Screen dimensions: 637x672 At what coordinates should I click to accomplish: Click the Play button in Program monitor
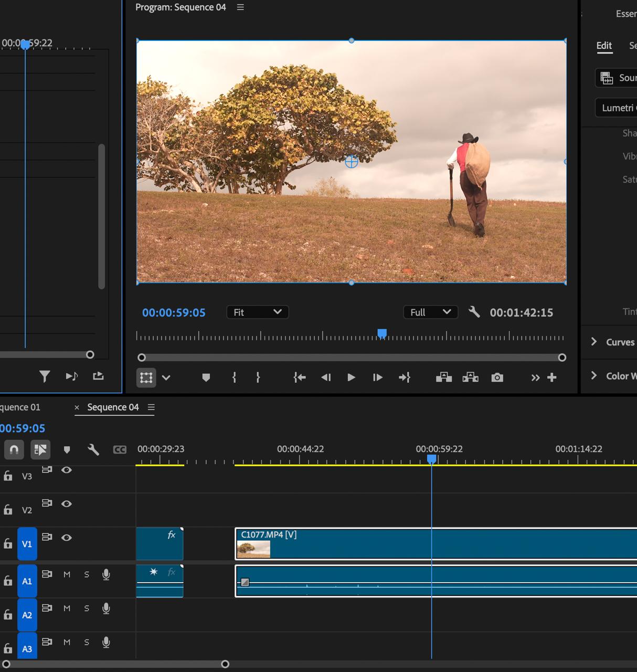[351, 377]
